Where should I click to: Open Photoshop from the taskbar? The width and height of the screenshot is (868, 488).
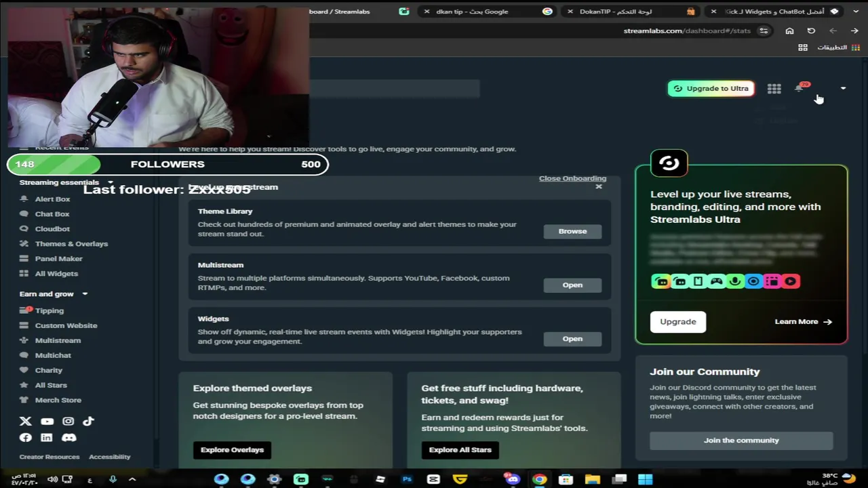point(407,479)
